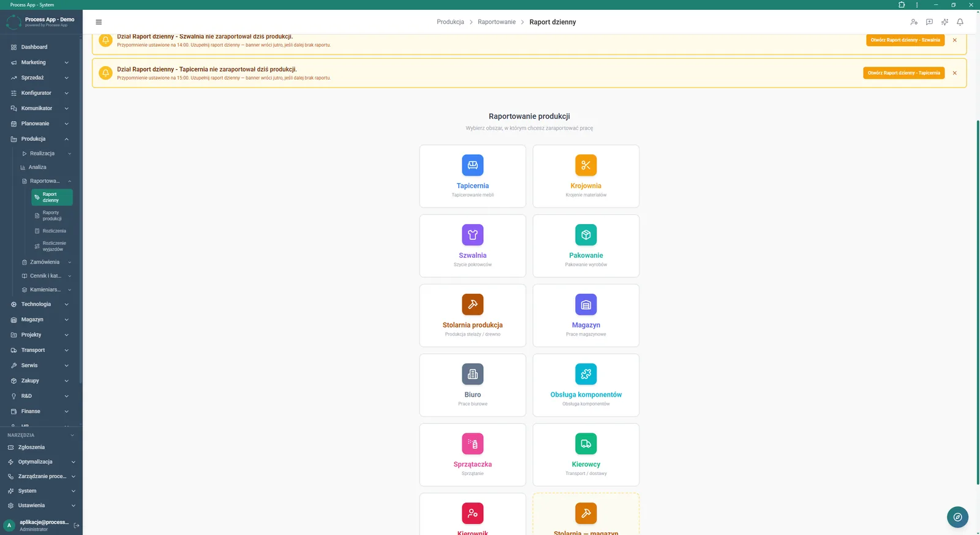The width and height of the screenshot is (980, 535).
Task: Dismiss the Tapicernia reminder banner
Action: pyautogui.click(x=954, y=73)
